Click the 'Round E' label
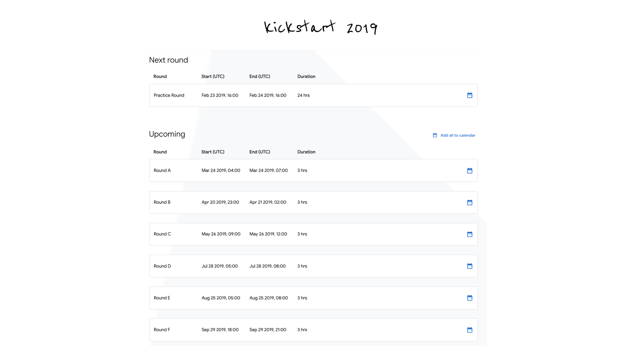 coord(162,298)
